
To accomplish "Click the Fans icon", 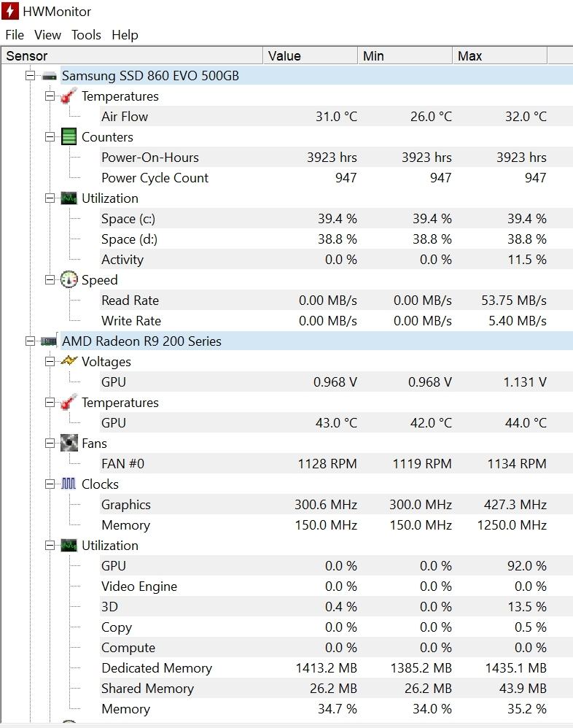I will (69, 444).
